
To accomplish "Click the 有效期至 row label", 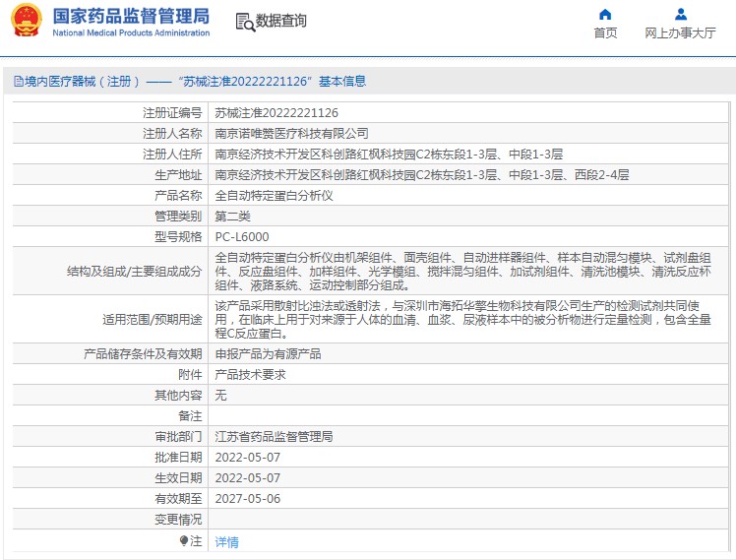I will [178, 499].
